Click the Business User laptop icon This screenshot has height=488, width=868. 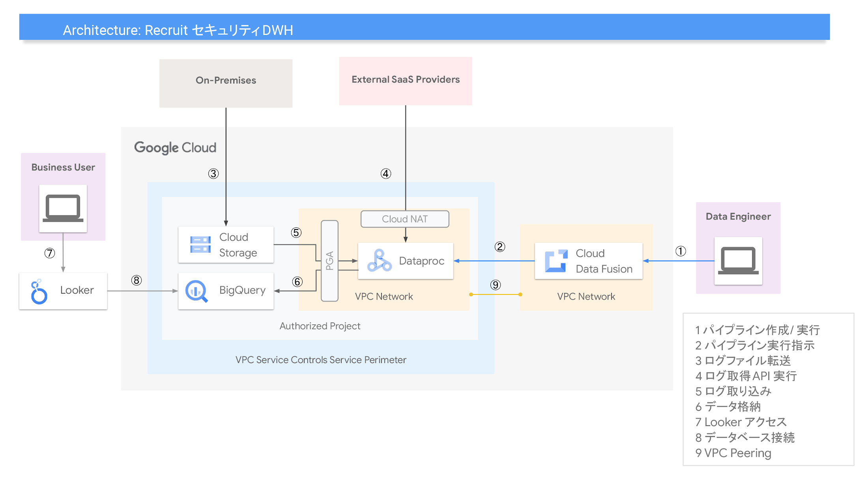tap(63, 209)
